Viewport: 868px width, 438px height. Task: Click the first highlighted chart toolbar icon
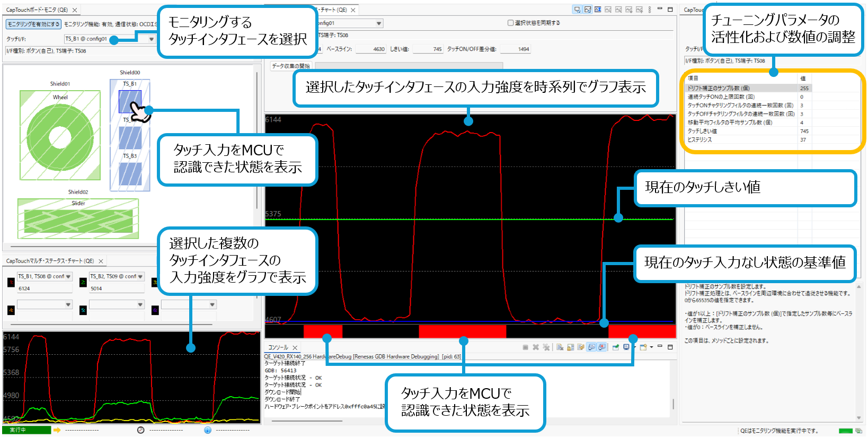(x=577, y=10)
